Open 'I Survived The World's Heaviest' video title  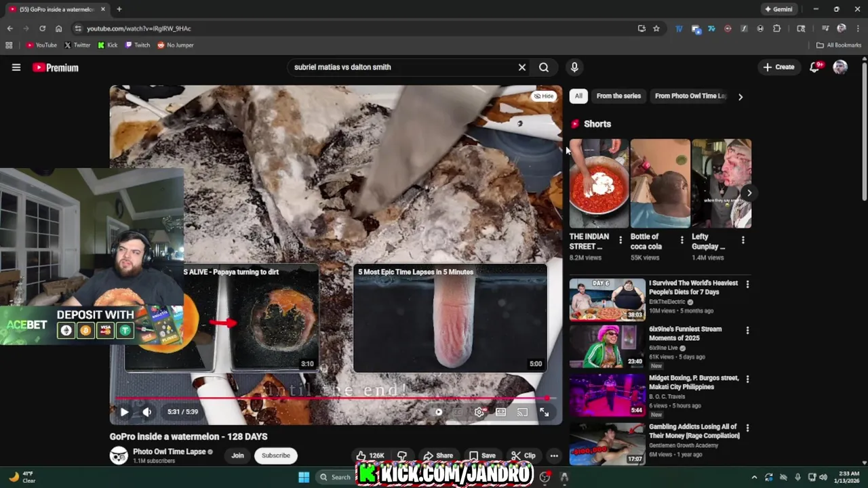tap(693, 287)
